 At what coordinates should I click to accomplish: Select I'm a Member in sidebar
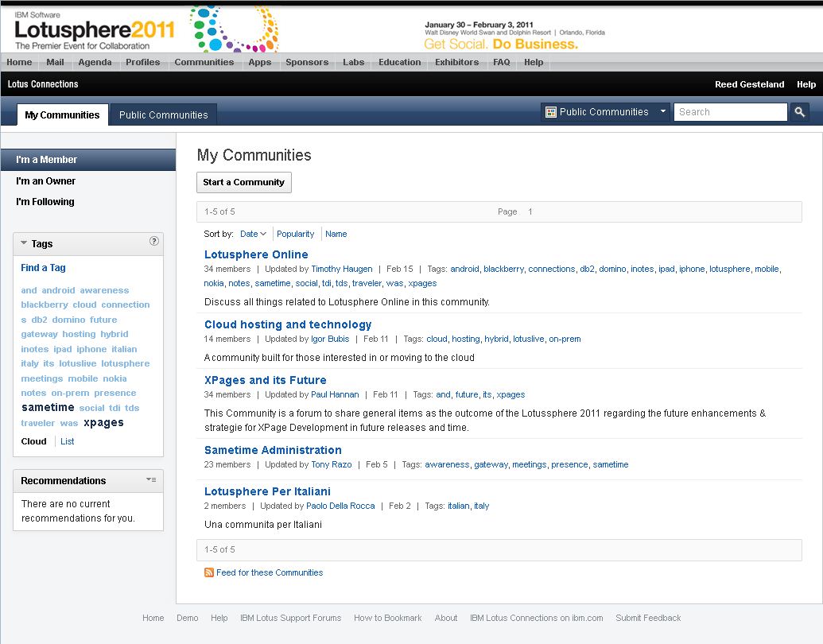88,160
